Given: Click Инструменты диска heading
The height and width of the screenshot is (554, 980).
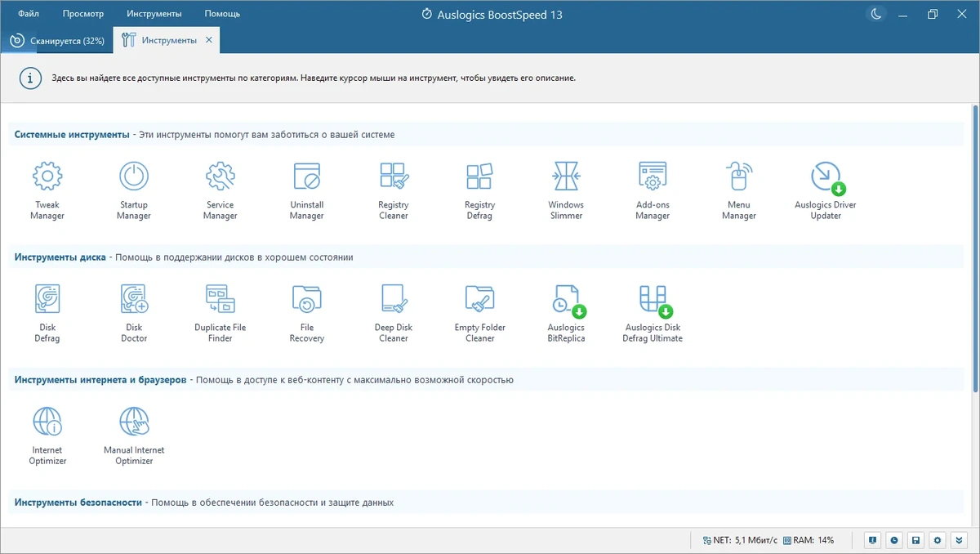Looking at the screenshot, I should point(60,257).
